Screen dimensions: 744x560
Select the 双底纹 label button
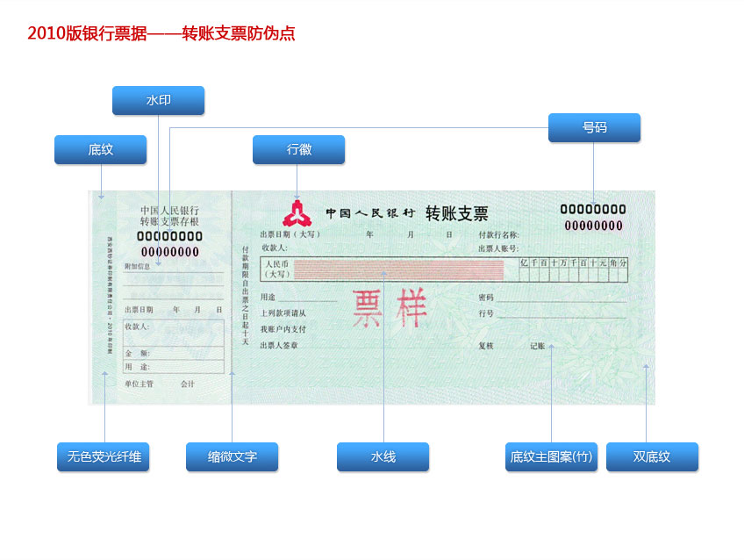click(652, 456)
